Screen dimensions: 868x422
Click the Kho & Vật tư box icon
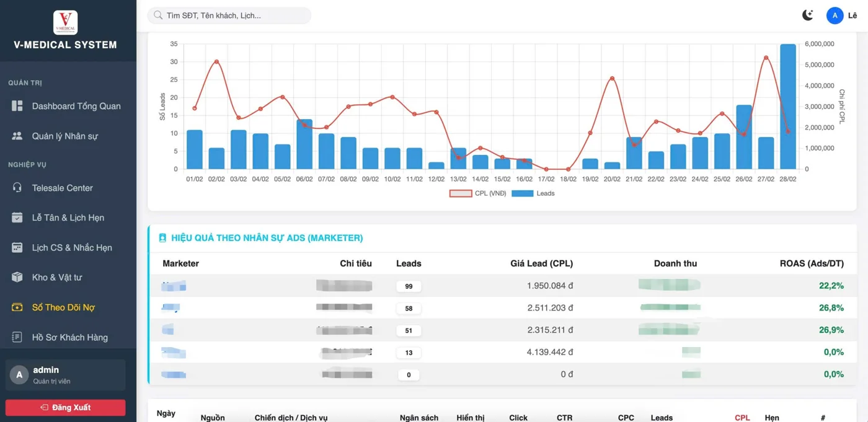(x=17, y=277)
